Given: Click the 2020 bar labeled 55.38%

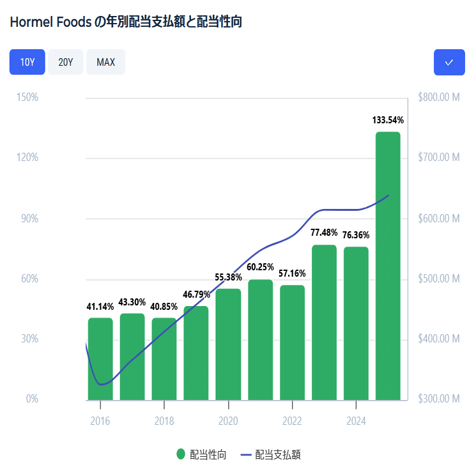Looking at the screenshot, I should (x=228, y=344).
